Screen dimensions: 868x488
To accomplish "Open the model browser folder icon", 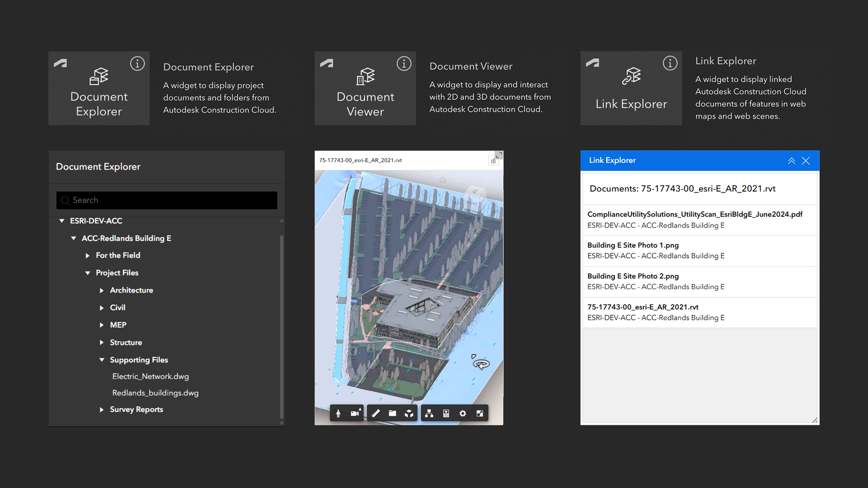I will point(392,413).
